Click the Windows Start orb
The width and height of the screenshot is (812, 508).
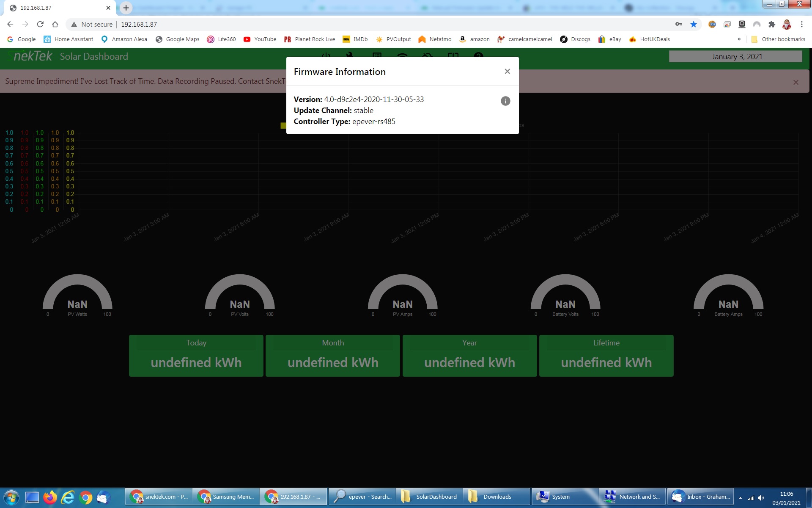pos(11,497)
